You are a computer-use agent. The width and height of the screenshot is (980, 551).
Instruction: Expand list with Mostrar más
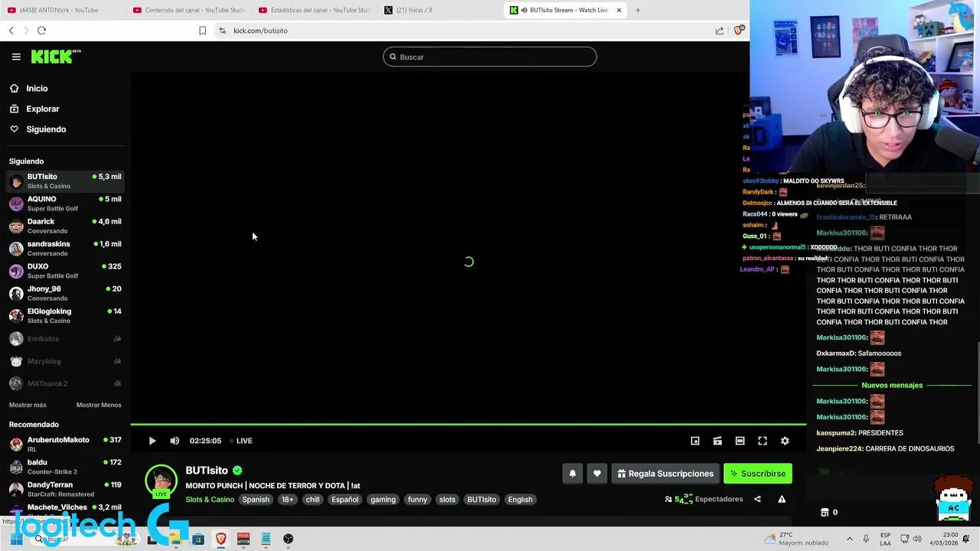point(28,405)
